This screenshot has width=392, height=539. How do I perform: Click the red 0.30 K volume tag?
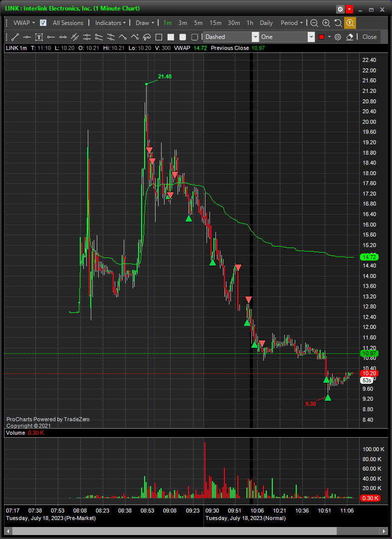[x=370, y=498]
